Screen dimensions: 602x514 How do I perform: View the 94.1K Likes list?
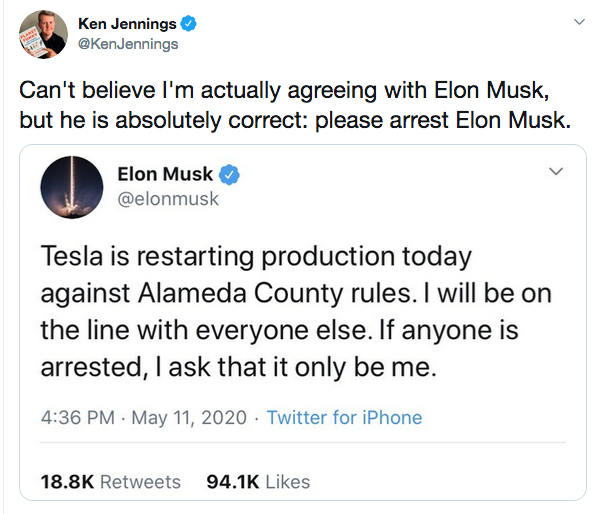point(258,482)
